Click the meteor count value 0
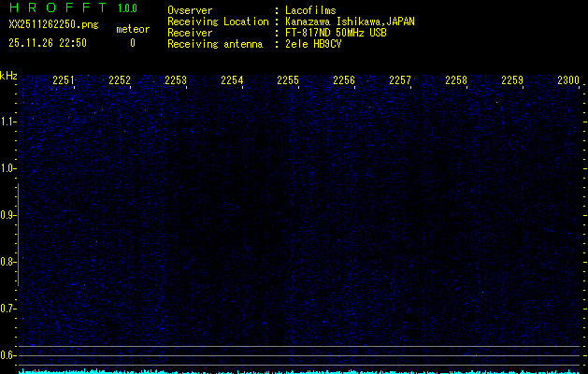 point(132,43)
